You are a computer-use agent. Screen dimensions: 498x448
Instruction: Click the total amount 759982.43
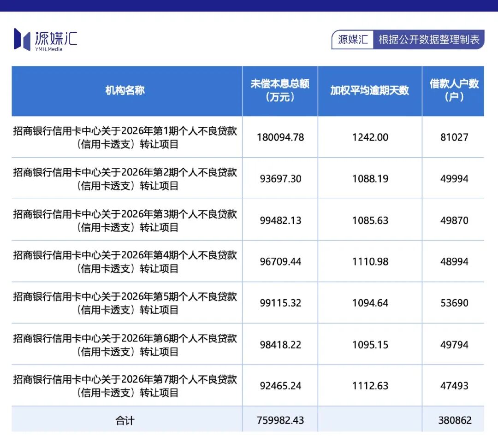(280, 420)
